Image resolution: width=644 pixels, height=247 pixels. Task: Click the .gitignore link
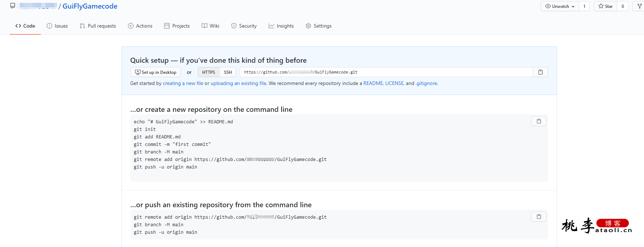(426, 83)
